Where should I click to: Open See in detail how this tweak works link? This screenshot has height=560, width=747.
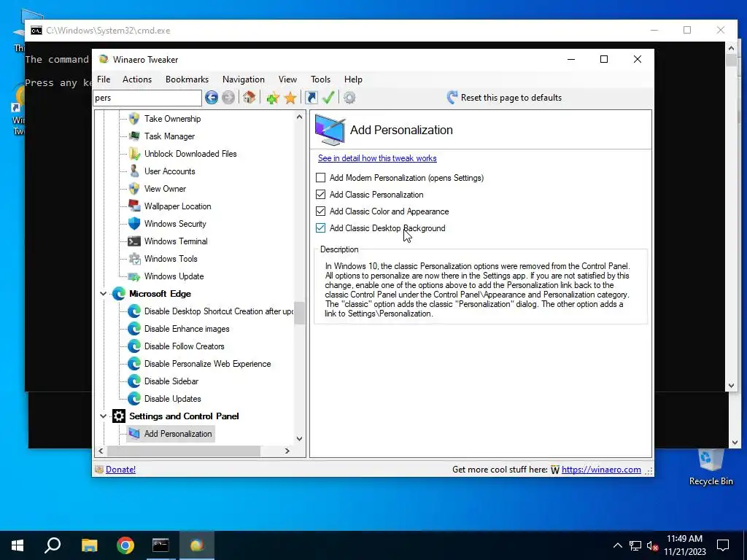point(377,158)
